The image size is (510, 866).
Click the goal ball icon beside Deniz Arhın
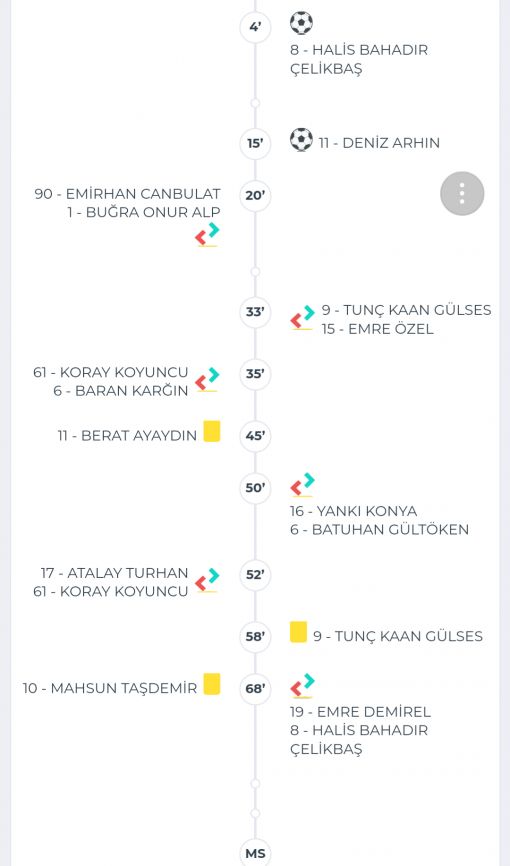[x=301, y=140]
